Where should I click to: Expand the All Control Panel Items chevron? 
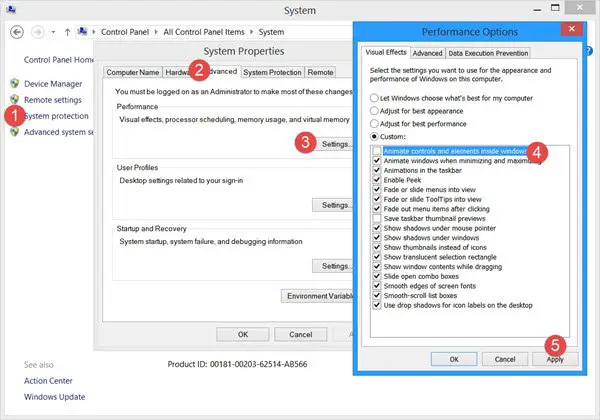[x=251, y=32]
